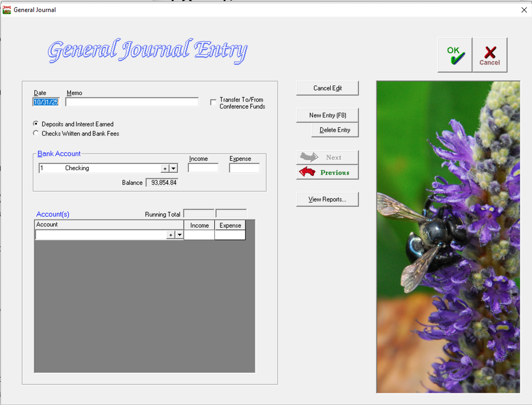Click the green OK checkmark button
Image resolution: width=532 pixels, height=405 pixels.
pyautogui.click(x=455, y=55)
